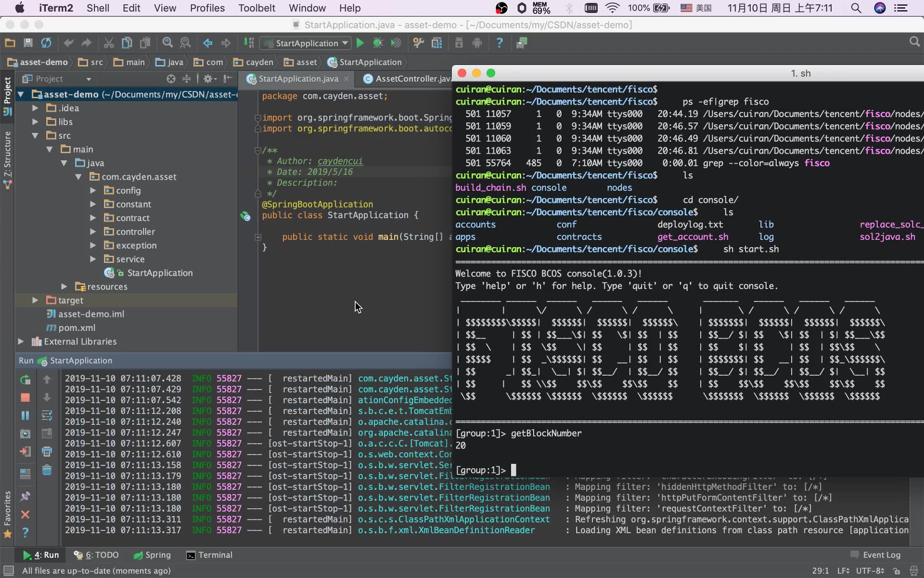Pin the Run tab with the pushpin icon
This screenshot has width=924, height=578.
coord(25,496)
